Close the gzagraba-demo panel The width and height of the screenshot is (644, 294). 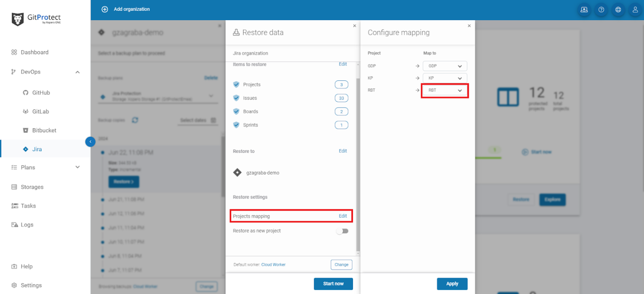220,26
